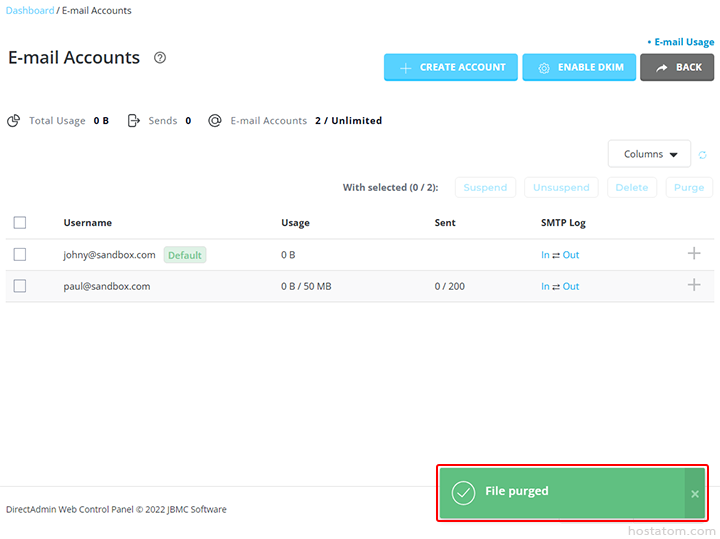Go to Dashboard breadcrumb link

click(x=30, y=11)
